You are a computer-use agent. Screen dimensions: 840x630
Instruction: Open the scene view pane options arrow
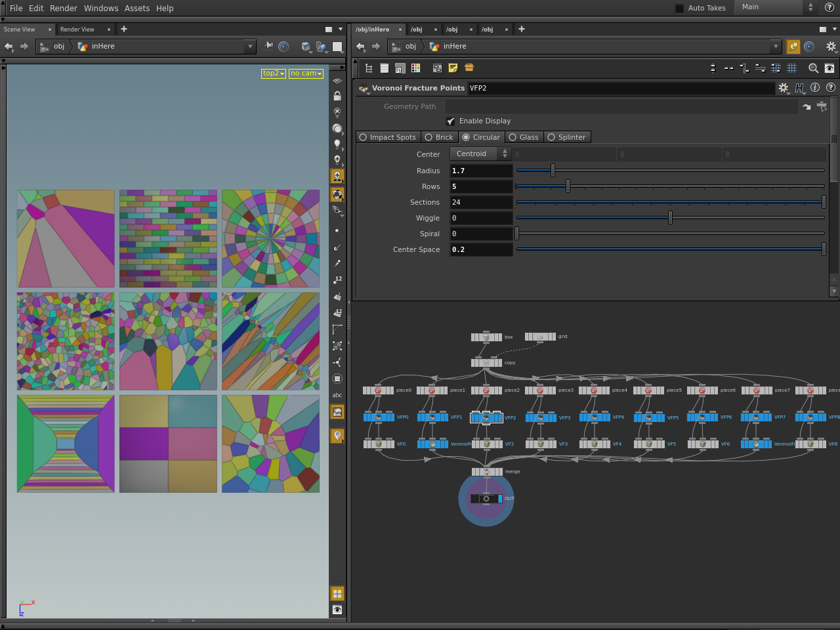[341, 29]
